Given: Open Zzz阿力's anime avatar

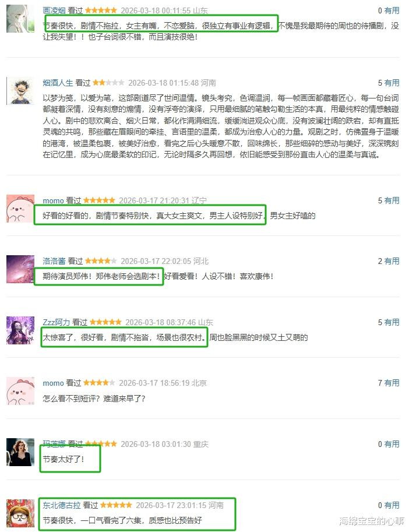Looking at the screenshot, I should click(x=20, y=330).
